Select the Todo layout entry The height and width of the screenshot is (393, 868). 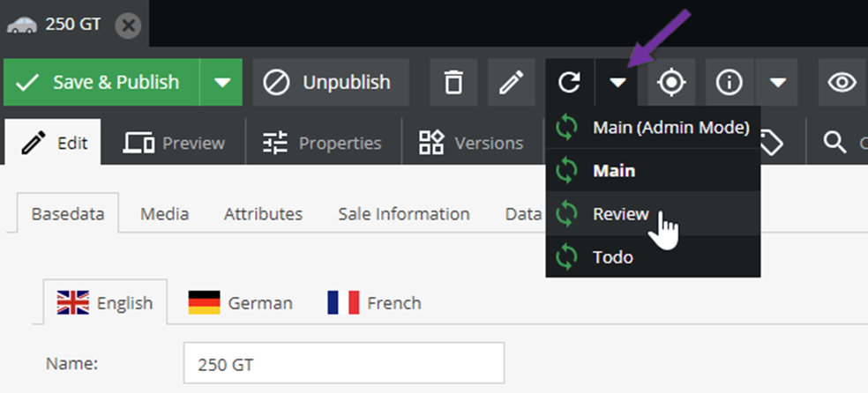click(x=613, y=257)
